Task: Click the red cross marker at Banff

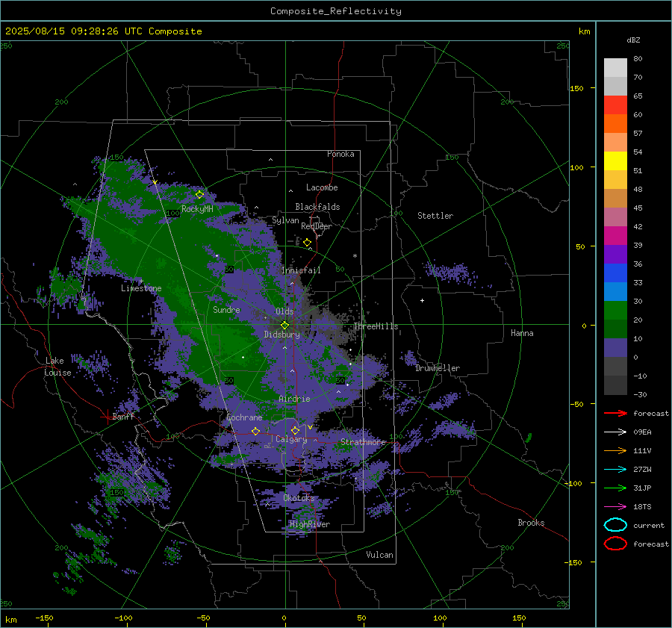Action: click(x=107, y=417)
